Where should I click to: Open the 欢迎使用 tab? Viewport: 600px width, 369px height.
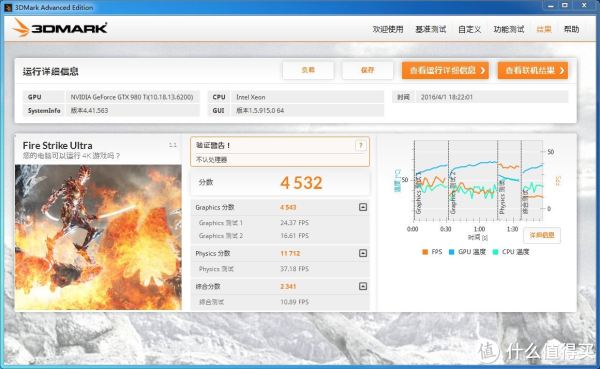click(388, 29)
